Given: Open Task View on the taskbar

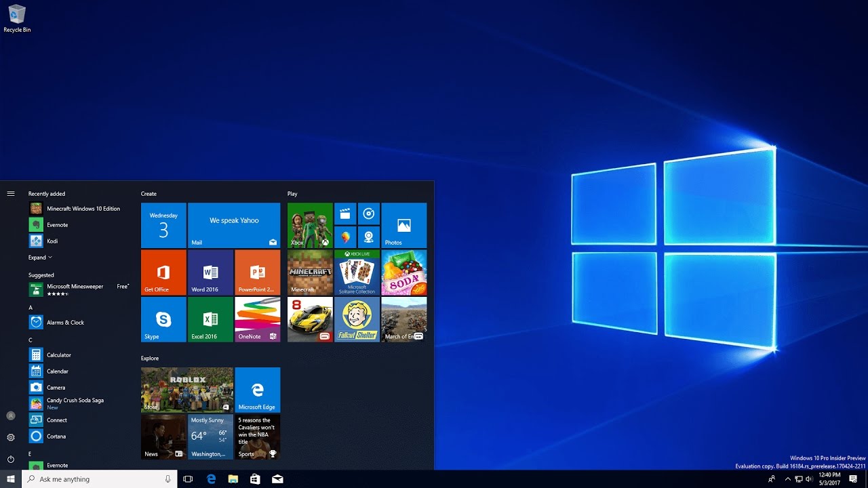Looking at the screenshot, I should point(189,479).
